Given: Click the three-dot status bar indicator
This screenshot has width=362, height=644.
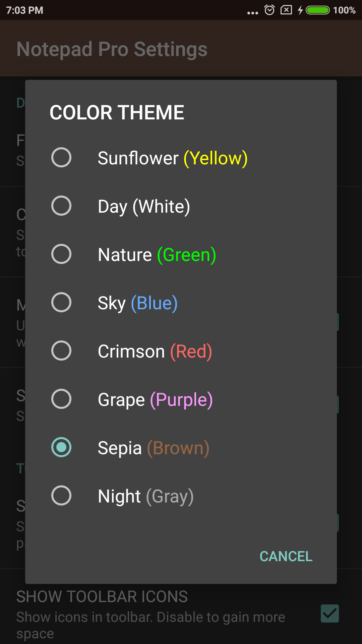Looking at the screenshot, I should tap(252, 13).
